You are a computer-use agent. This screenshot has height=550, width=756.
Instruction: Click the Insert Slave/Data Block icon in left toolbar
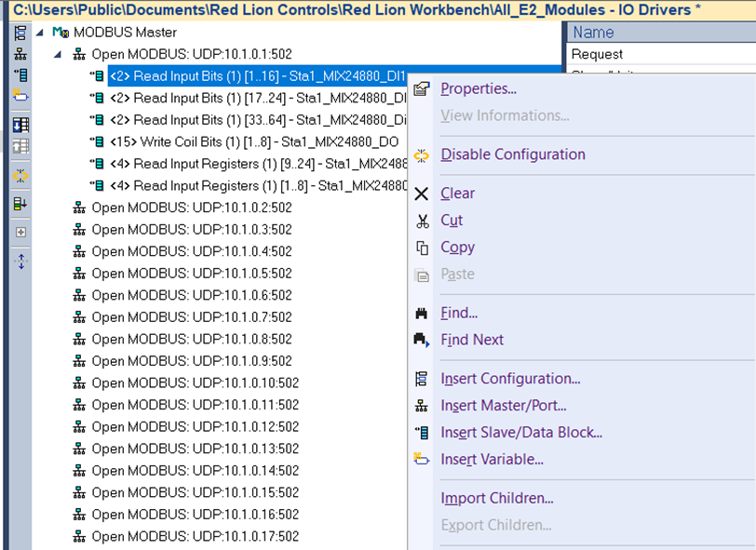(20, 75)
